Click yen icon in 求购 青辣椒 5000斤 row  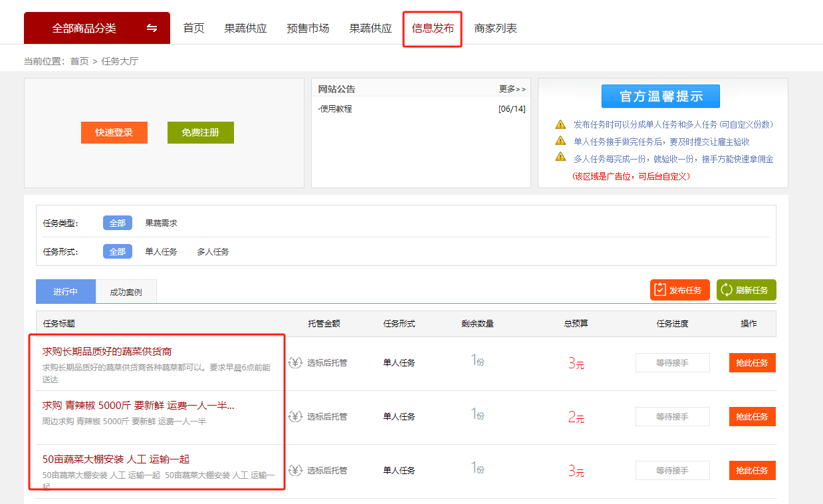295,416
